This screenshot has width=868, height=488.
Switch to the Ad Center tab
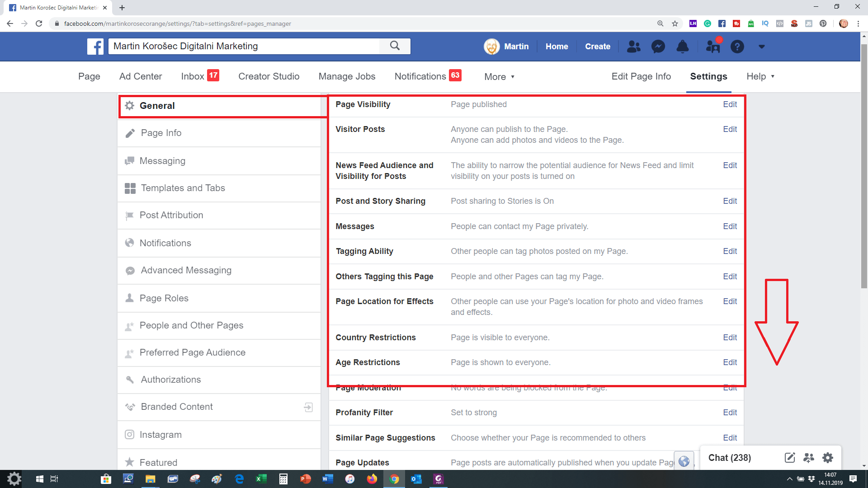pos(141,76)
